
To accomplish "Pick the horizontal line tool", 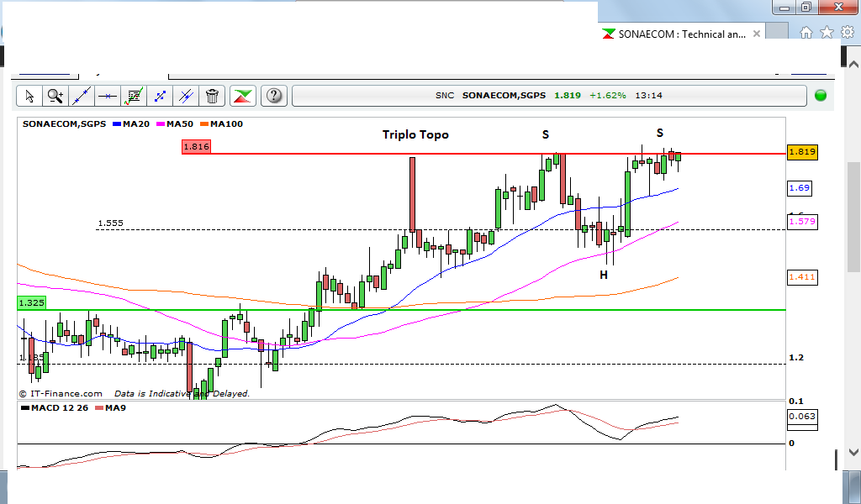I will click(x=108, y=96).
